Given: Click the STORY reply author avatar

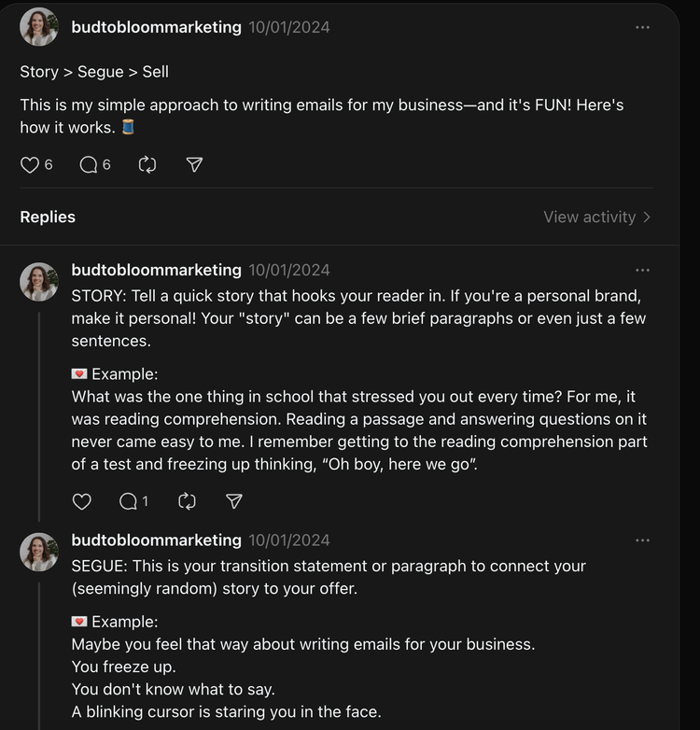Looking at the screenshot, I should (x=39, y=282).
